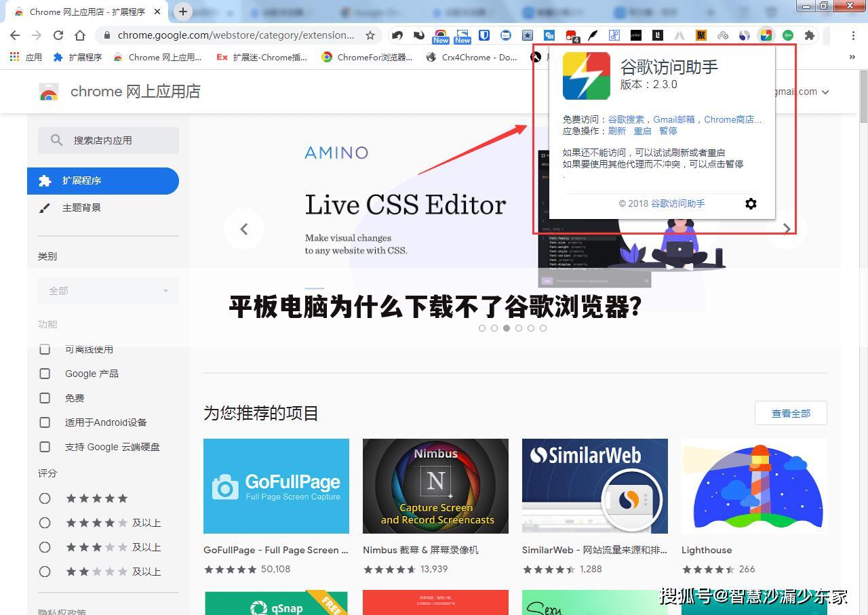Select four stars 及以上 rating

tap(45, 523)
